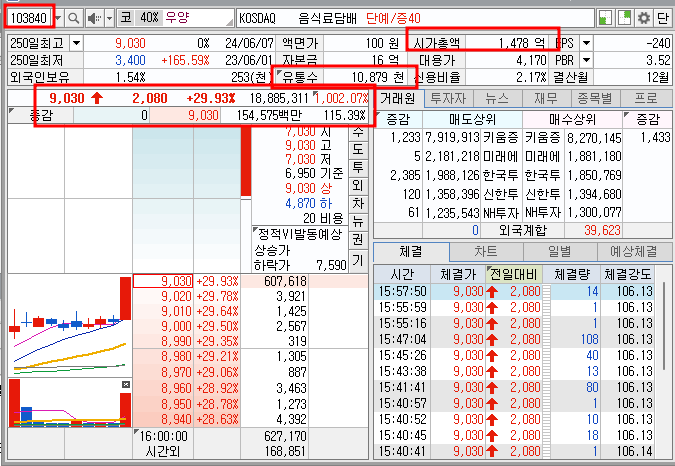
Task: Click seller 키움증 7,919,913 entry
Action: pyautogui.click(x=472, y=138)
